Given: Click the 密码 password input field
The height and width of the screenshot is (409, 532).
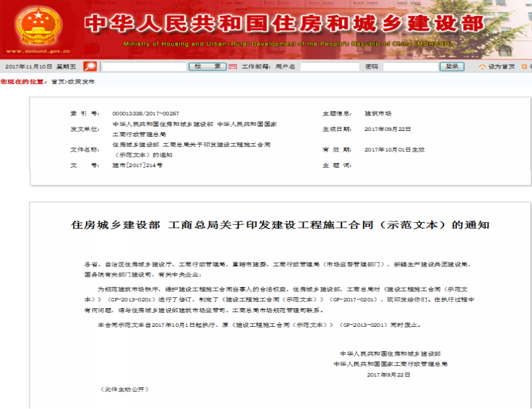Looking at the screenshot, I should (x=409, y=66).
